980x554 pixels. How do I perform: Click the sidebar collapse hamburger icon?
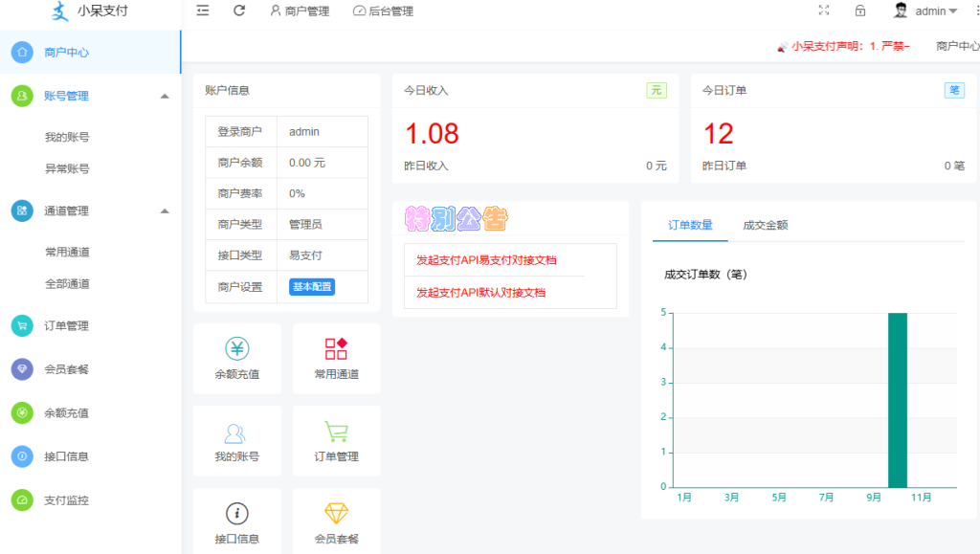[x=202, y=11]
